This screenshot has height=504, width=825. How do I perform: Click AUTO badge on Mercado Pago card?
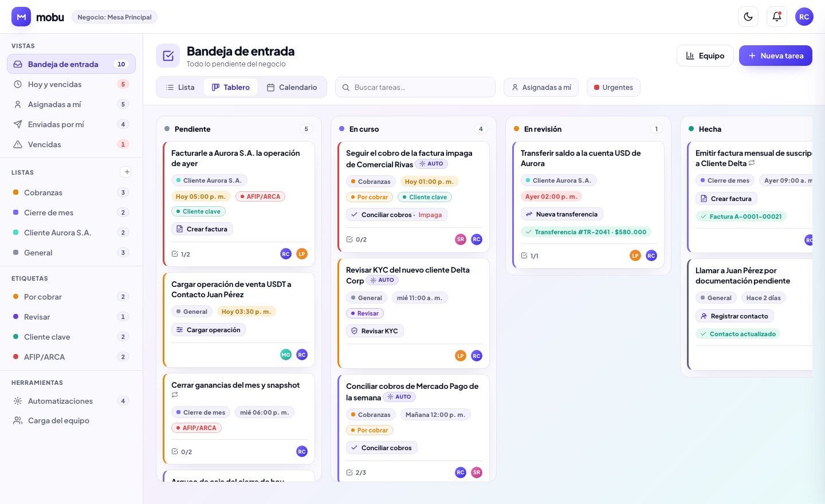(399, 397)
